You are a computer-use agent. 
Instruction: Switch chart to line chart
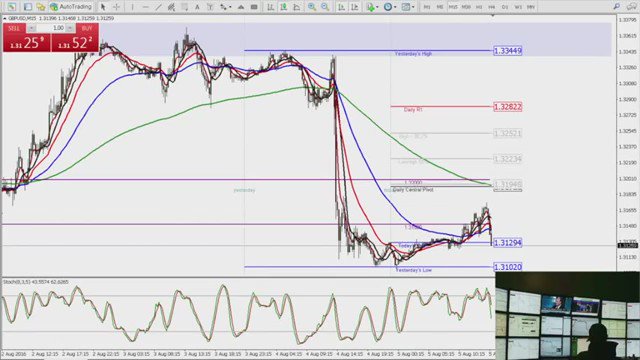tap(296, 7)
